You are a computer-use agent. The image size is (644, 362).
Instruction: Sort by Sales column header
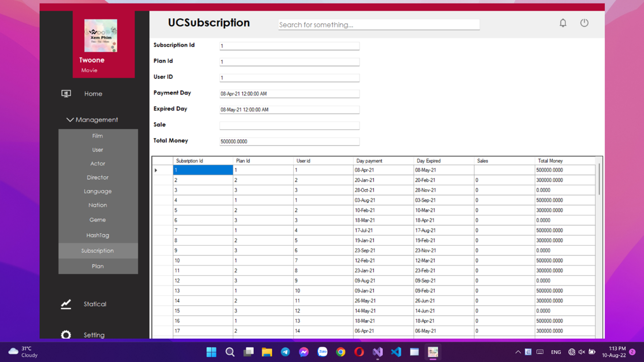coord(504,161)
